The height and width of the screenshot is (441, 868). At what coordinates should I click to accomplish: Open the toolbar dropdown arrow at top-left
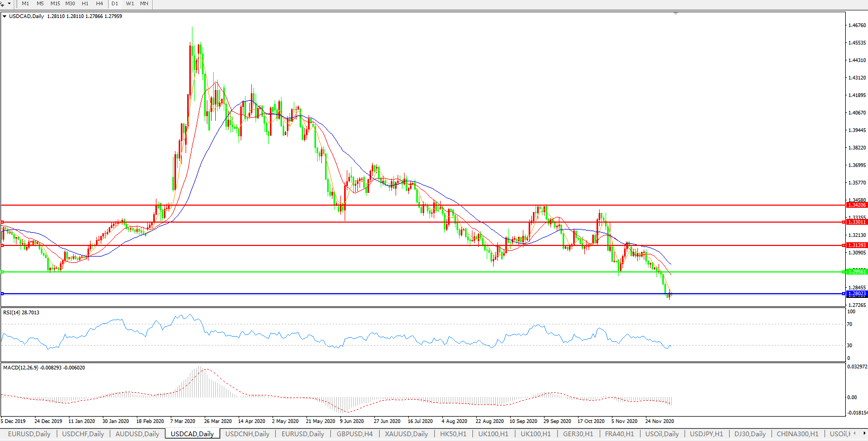click(9, 4)
